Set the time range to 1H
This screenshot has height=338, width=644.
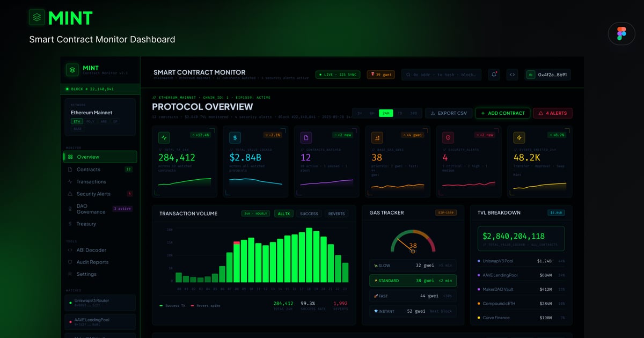click(359, 113)
